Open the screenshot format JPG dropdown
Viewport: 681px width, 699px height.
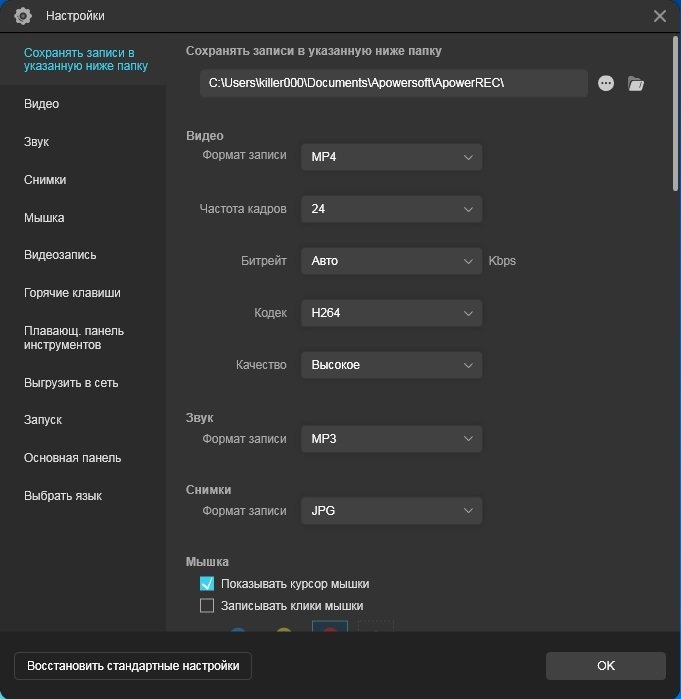[x=391, y=511]
